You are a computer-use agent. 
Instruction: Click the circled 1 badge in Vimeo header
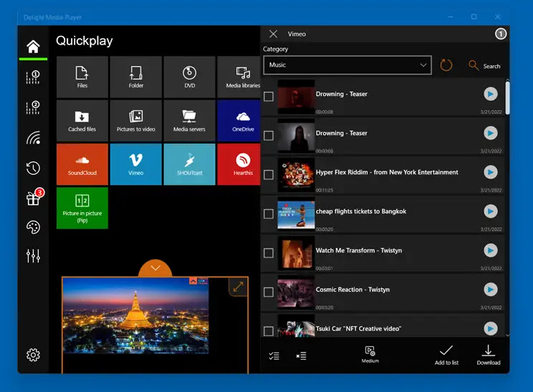500,34
